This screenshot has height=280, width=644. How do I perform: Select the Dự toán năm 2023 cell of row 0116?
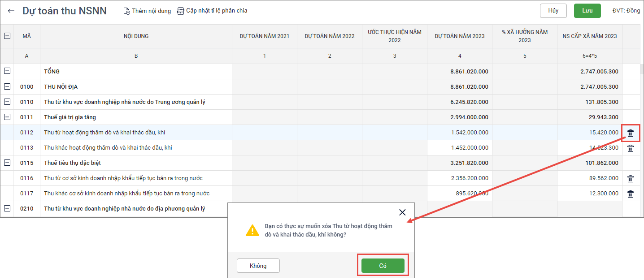[459, 178]
